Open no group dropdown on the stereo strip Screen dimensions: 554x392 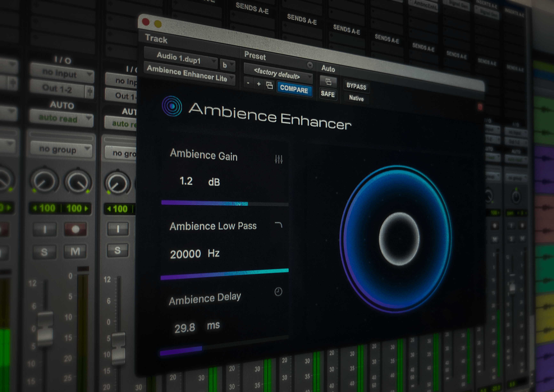[61, 150]
